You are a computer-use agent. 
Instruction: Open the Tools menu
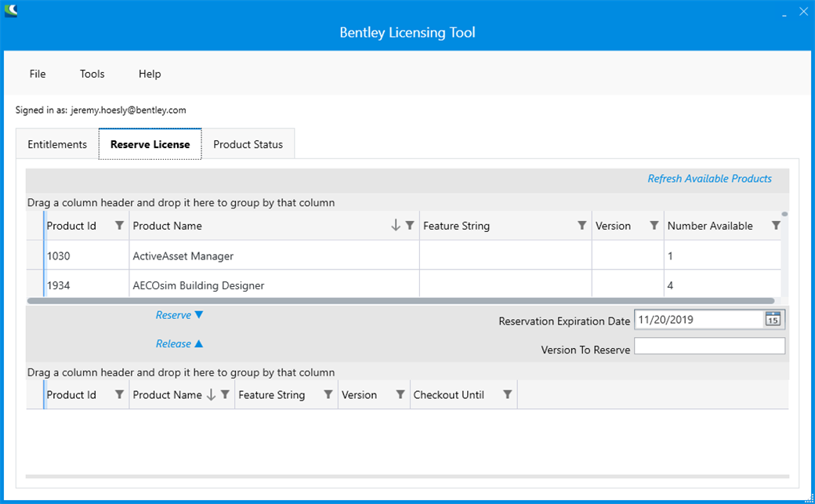click(92, 74)
